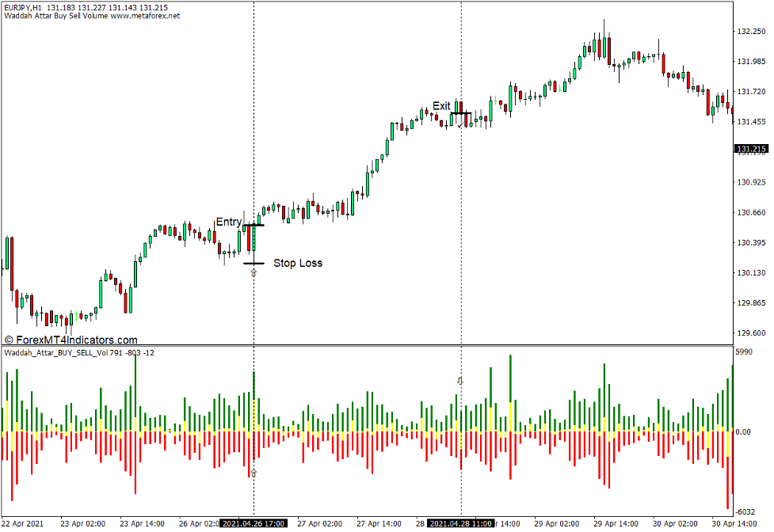Viewport: 774px width, 532px height.
Task: Click the highlighted date 2021.04.28 11:00
Action: click(x=462, y=523)
